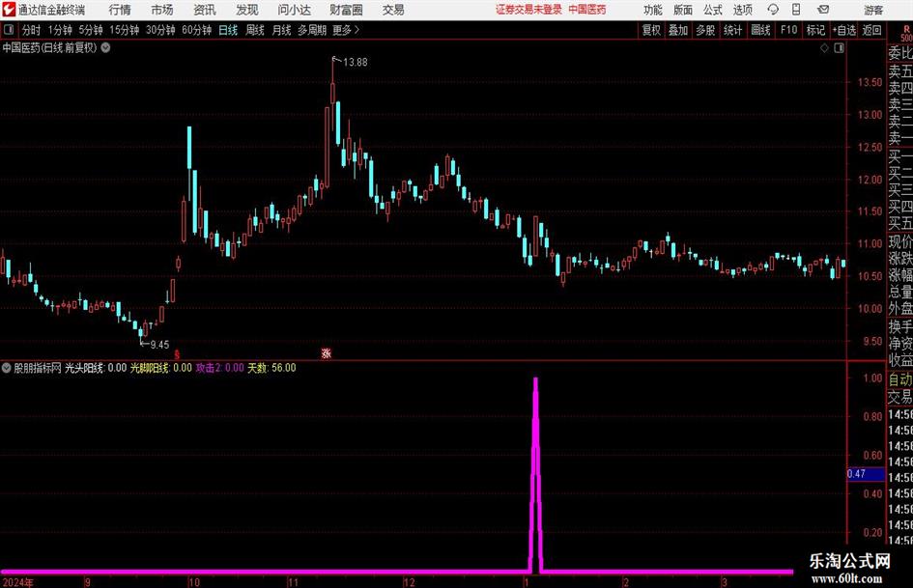Switch to 月线 monthly tab
The width and height of the screenshot is (913, 588).
[281, 30]
